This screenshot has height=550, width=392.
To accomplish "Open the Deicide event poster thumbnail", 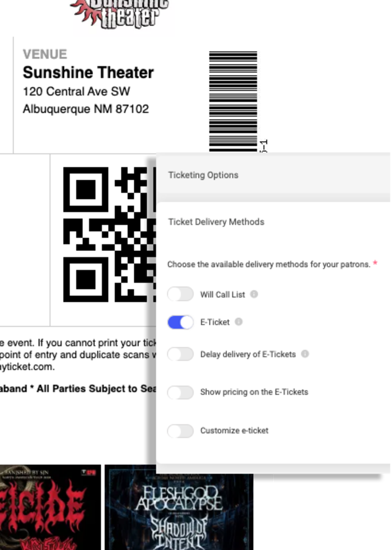I will [x=50, y=507].
